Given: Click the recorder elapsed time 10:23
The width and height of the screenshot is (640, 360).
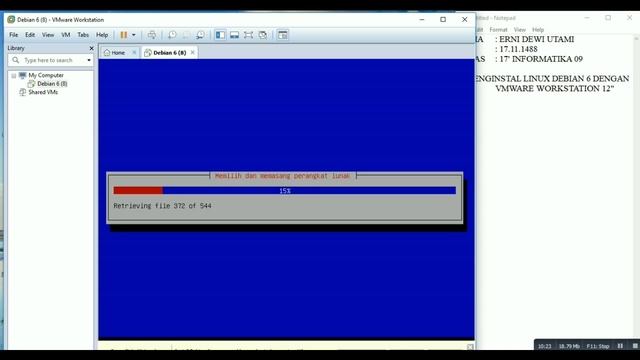Looking at the screenshot, I should click(544, 346).
